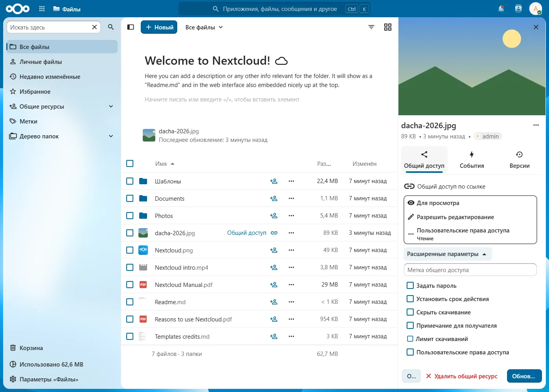Open actions menu for Photos folder

pyautogui.click(x=291, y=216)
